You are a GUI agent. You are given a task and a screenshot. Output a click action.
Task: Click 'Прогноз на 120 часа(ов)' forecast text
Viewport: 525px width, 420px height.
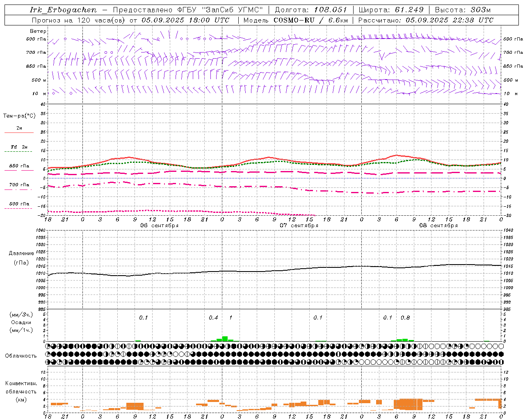(79, 20)
